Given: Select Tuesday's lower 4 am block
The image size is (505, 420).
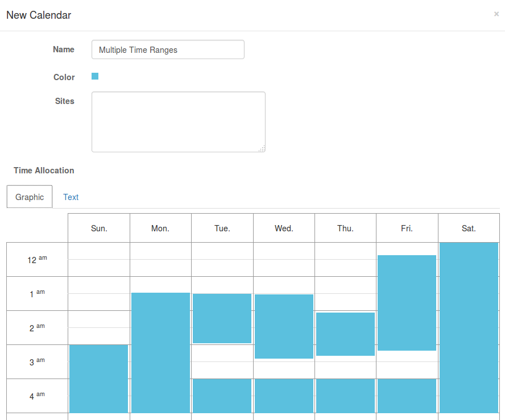Looking at the screenshot, I should 222,396.
